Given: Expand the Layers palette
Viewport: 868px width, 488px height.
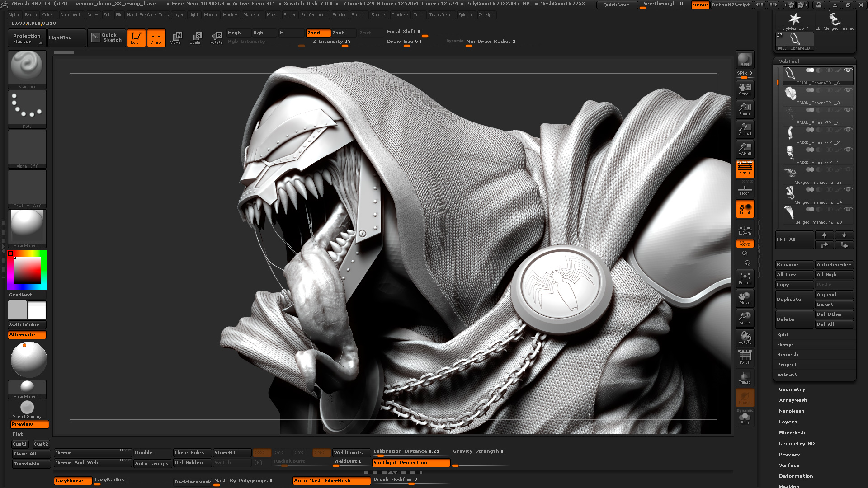Looking at the screenshot, I should 788,422.
